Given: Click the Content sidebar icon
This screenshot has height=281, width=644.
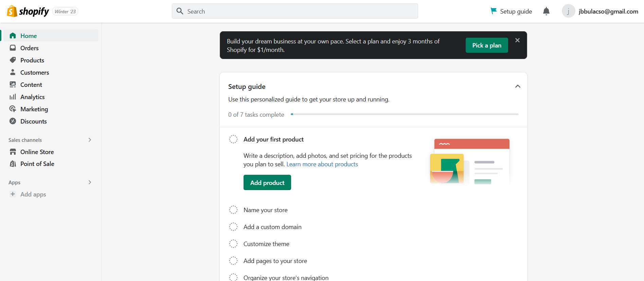Looking at the screenshot, I should click(13, 85).
